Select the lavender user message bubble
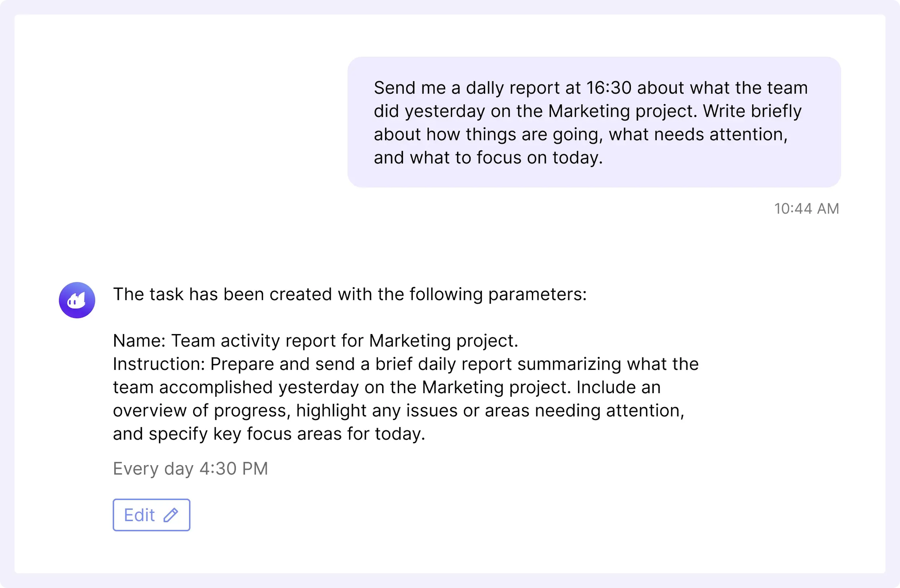Viewport: 900px width, 588px height. (x=594, y=122)
